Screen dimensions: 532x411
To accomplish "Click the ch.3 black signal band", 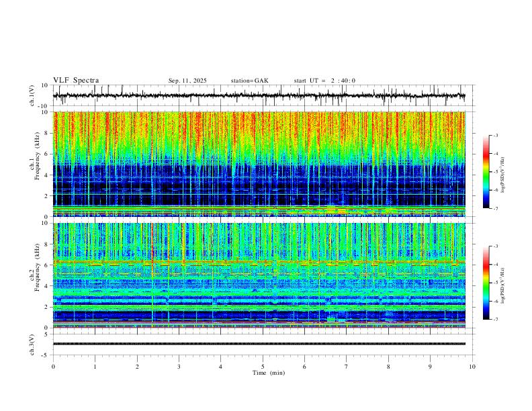I will 259,344.
